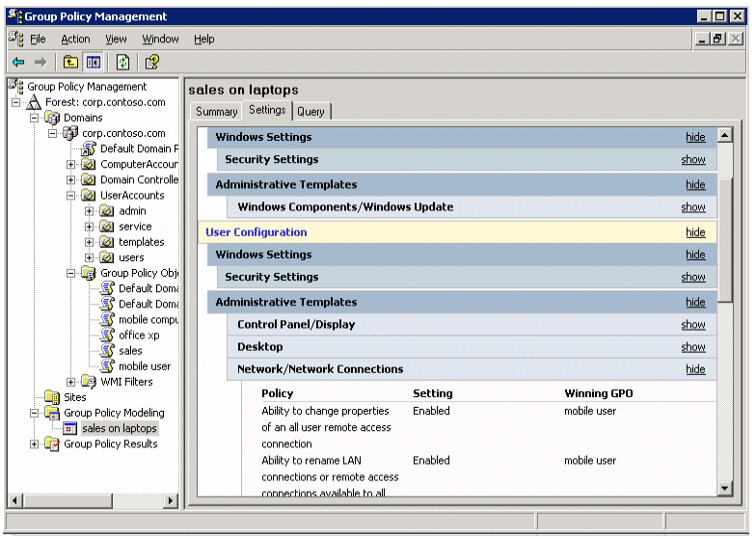This screenshot has height=538, width=756.
Task: Toggle the Show/Hide Console Tree icon
Action: pos(94,63)
